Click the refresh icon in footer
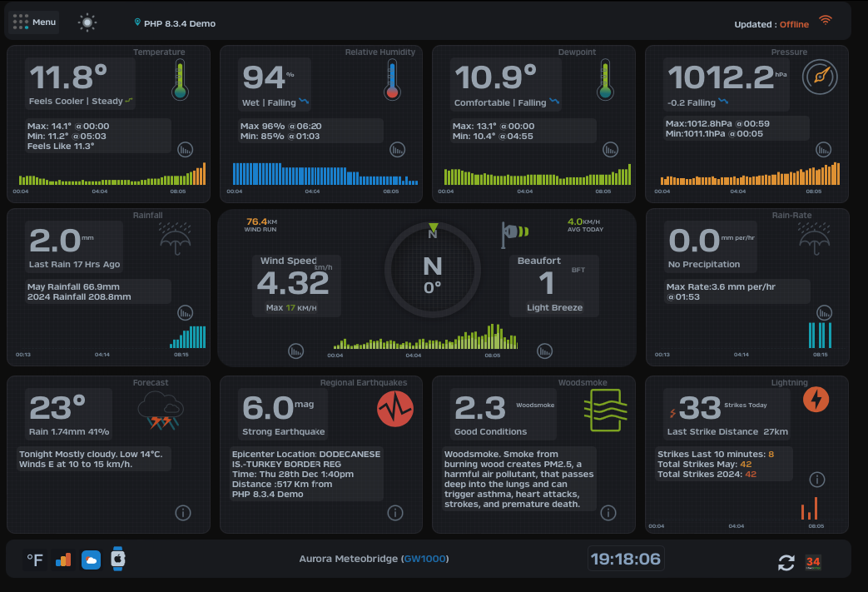Viewport: 868px width, 592px height. tap(786, 563)
